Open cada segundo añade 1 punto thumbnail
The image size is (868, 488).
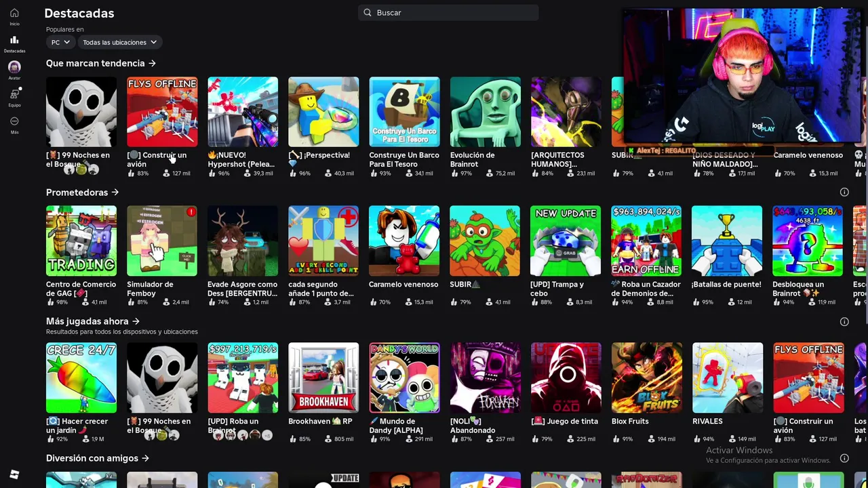click(323, 241)
